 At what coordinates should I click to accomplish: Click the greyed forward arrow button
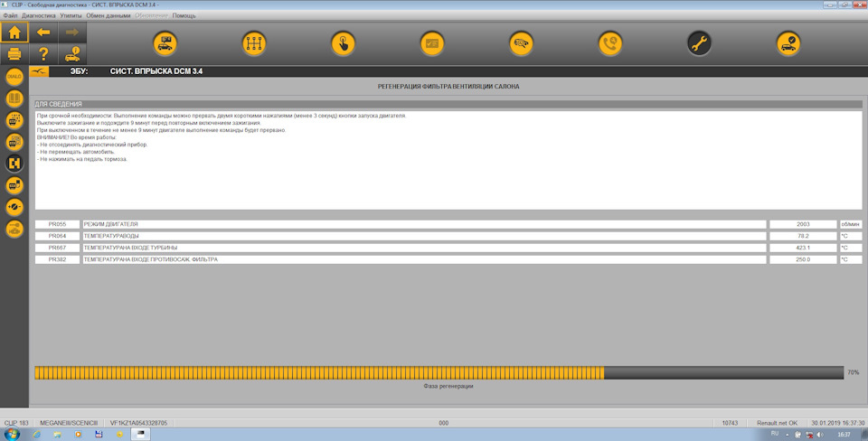coord(72,33)
